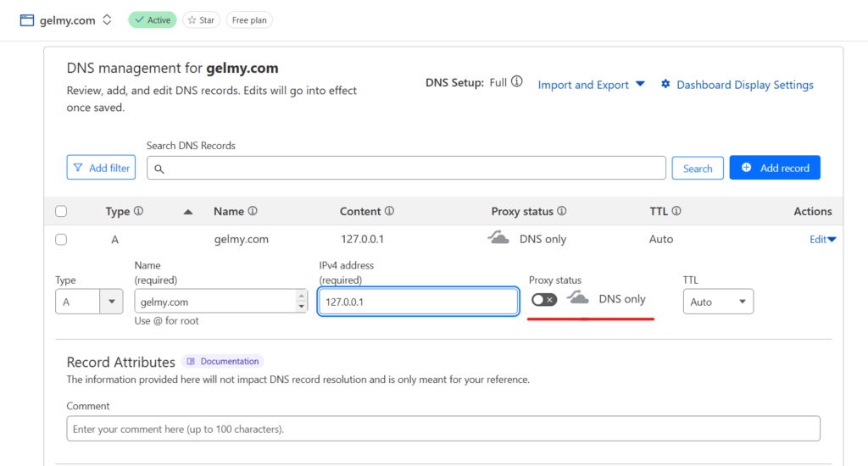Show info for Proxy status column

[562, 211]
